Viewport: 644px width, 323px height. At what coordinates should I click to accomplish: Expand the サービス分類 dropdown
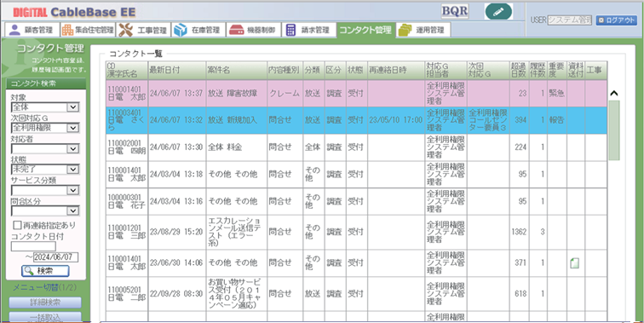coord(45,190)
